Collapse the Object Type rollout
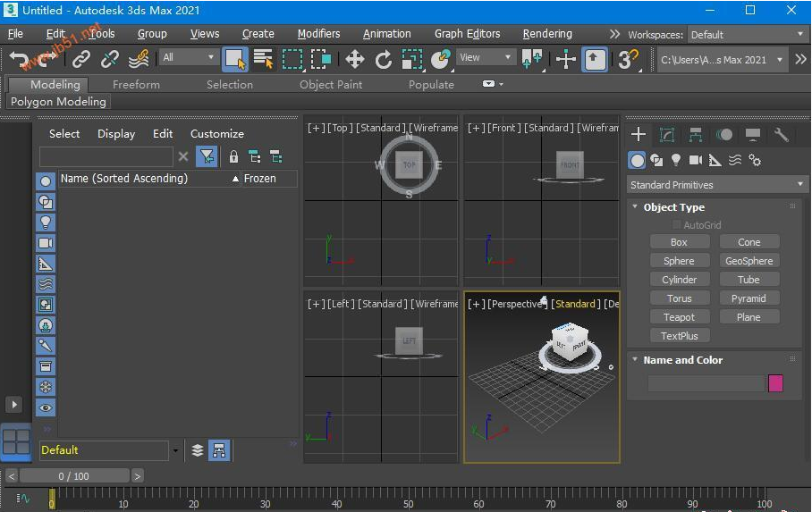 (673, 207)
